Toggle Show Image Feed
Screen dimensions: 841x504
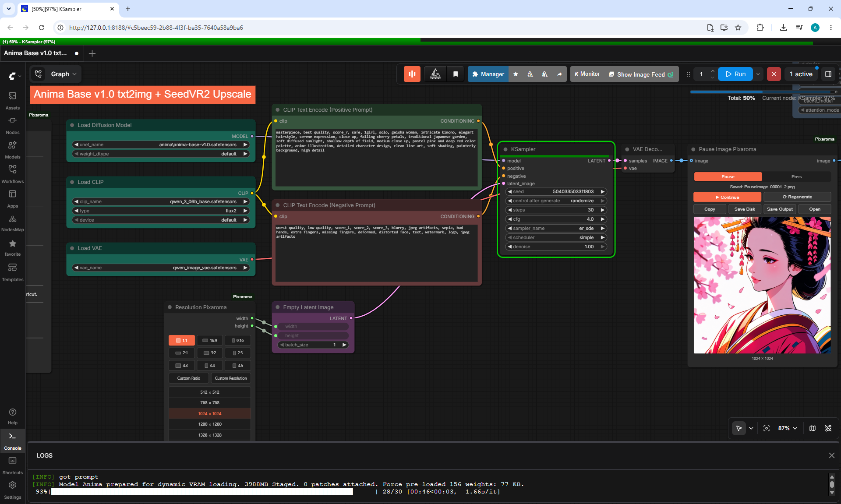tap(641, 74)
